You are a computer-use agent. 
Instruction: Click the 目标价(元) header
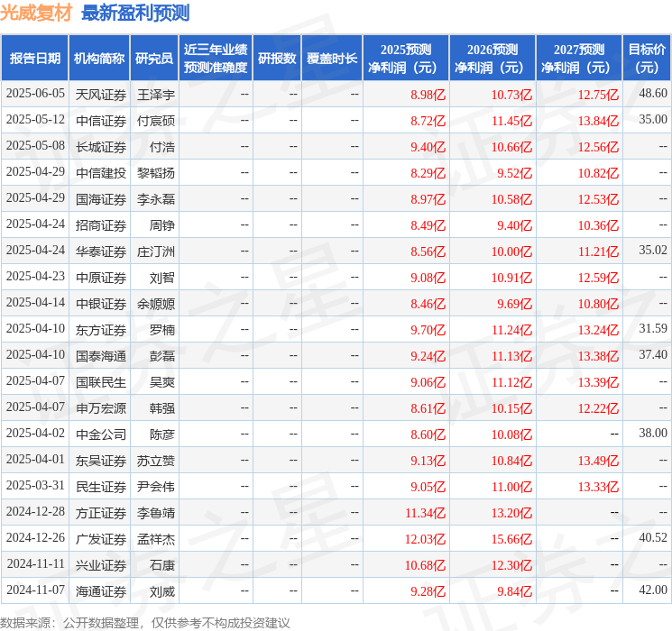(x=647, y=59)
